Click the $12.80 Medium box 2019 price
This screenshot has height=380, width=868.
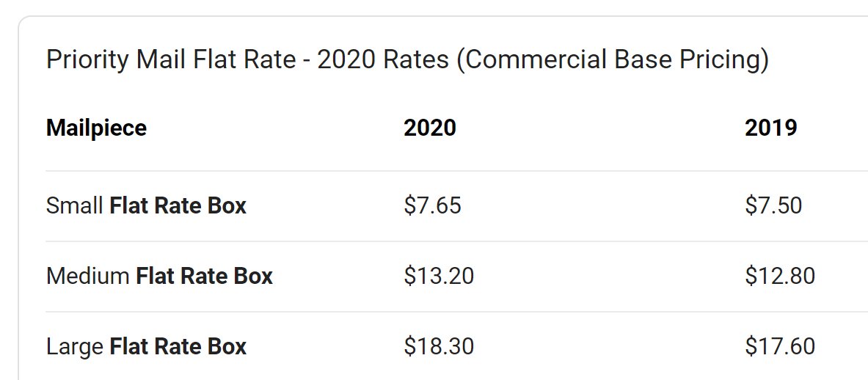[780, 276]
